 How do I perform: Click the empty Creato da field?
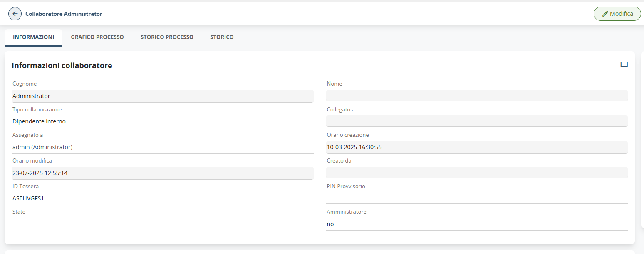(x=476, y=173)
